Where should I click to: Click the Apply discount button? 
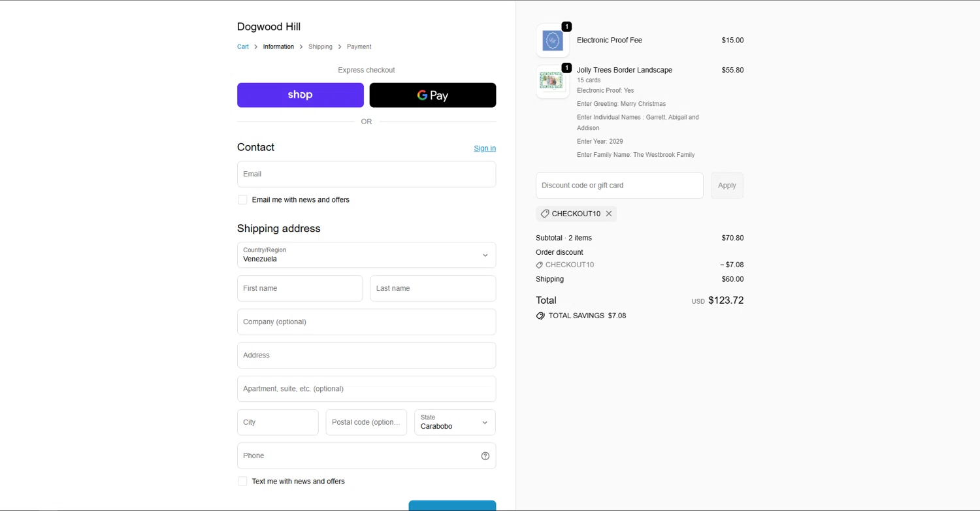click(727, 186)
